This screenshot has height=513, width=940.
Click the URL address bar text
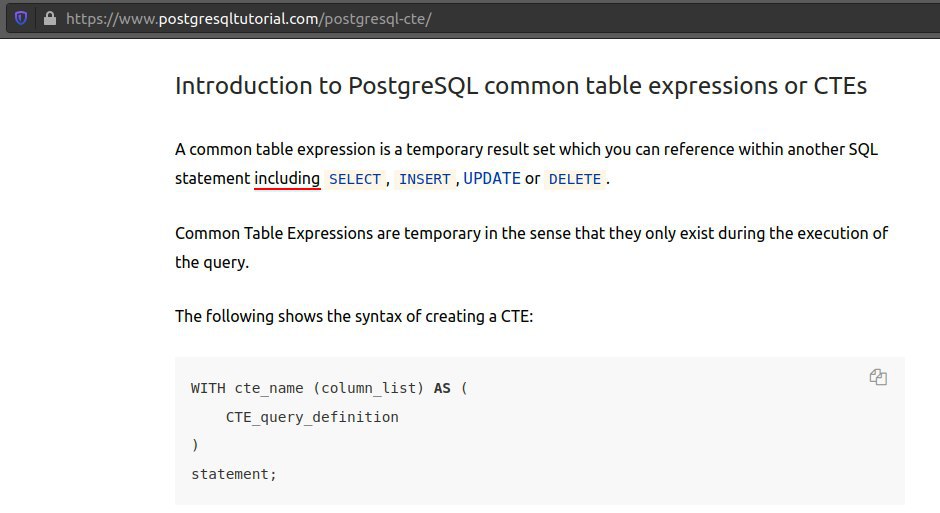(249, 19)
